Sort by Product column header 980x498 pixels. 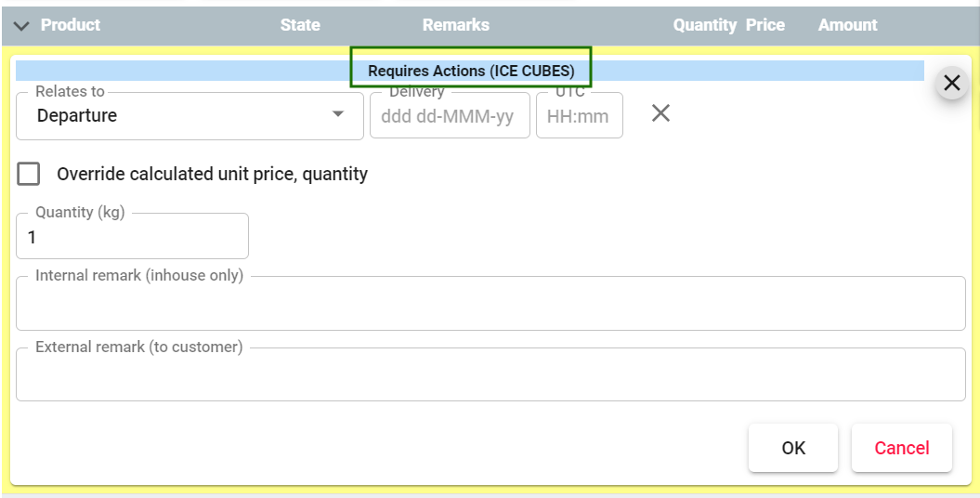(x=71, y=25)
